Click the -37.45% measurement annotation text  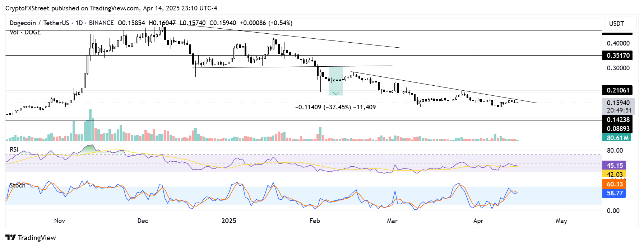click(x=337, y=107)
